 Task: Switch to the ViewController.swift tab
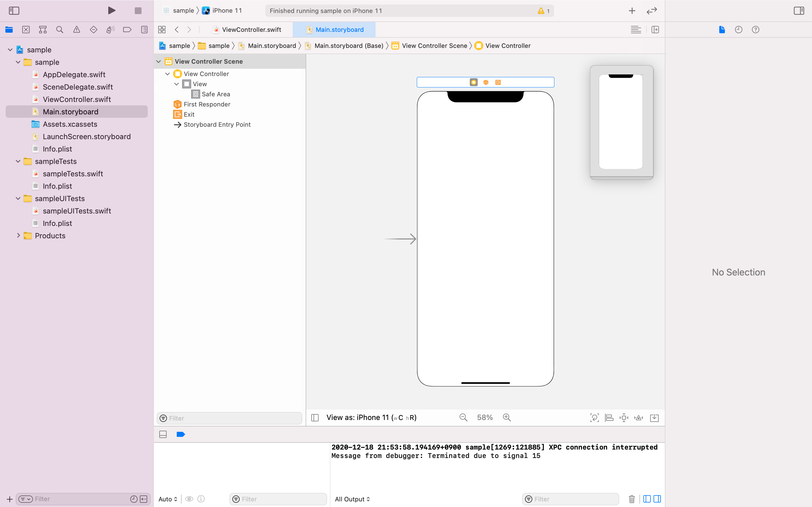(x=251, y=30)
